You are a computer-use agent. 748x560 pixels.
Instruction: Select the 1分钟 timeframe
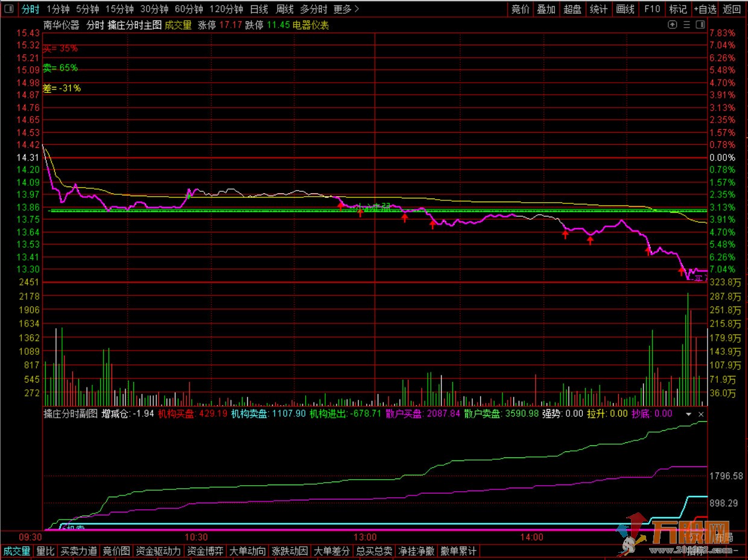pyautogui.click(x=58, y=9)
